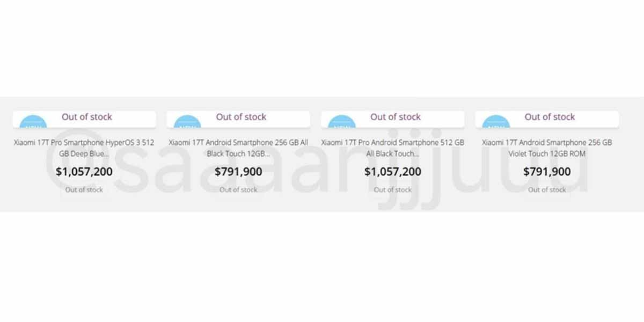Open Xiaomi 17T Pro HyperOS 3 Deep Blue product title

tap(84, 148)
